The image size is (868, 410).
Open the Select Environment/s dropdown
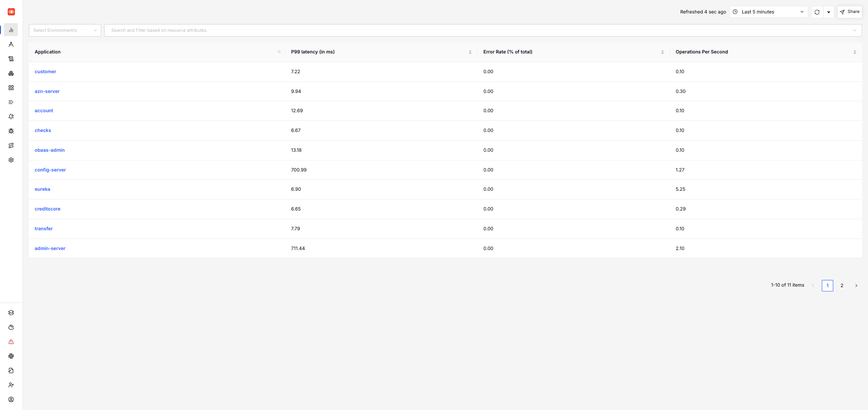(65, 30)
